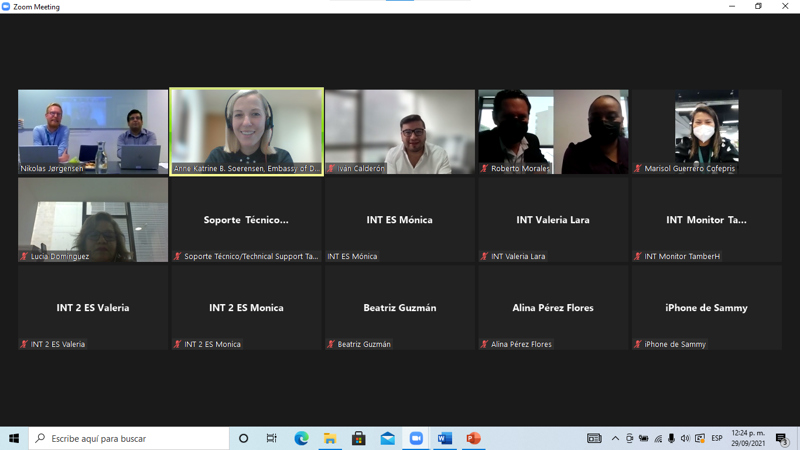The height and width of the screenshot is (450, 800).
Task: Select Anne Katrine B. Soerensen's video tile
Action: pyautogui.click(x=246, y=131)
